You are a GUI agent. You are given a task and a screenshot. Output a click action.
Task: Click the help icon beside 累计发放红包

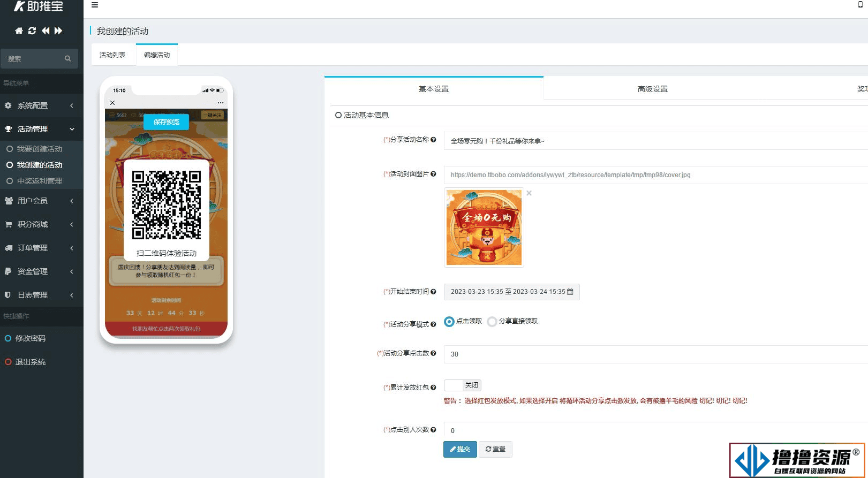[433, 388]
